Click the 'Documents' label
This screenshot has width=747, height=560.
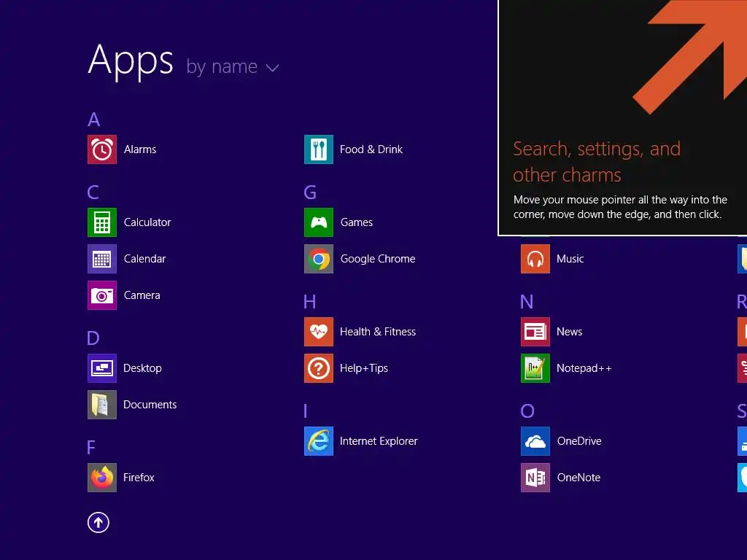(150, 405)
